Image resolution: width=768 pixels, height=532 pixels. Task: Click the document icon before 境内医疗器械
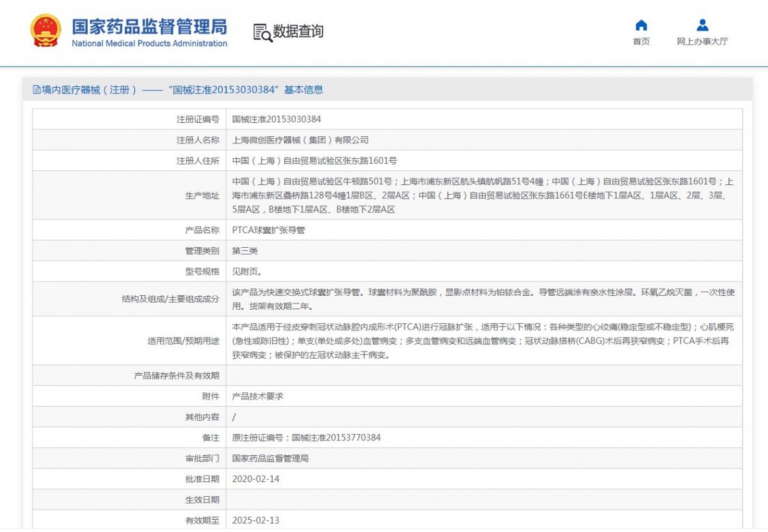[x=36, y=90]
